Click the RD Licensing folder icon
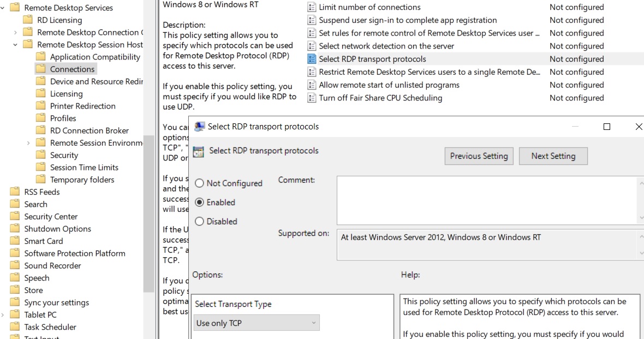Image resolution: width=644 pixels, height=339 pixels. [28, 20]
